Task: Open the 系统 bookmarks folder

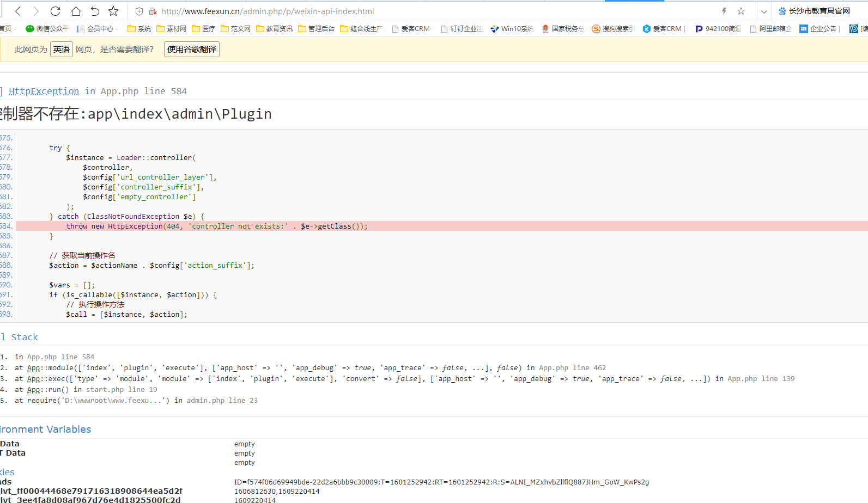Action: (x=139, y=29)
